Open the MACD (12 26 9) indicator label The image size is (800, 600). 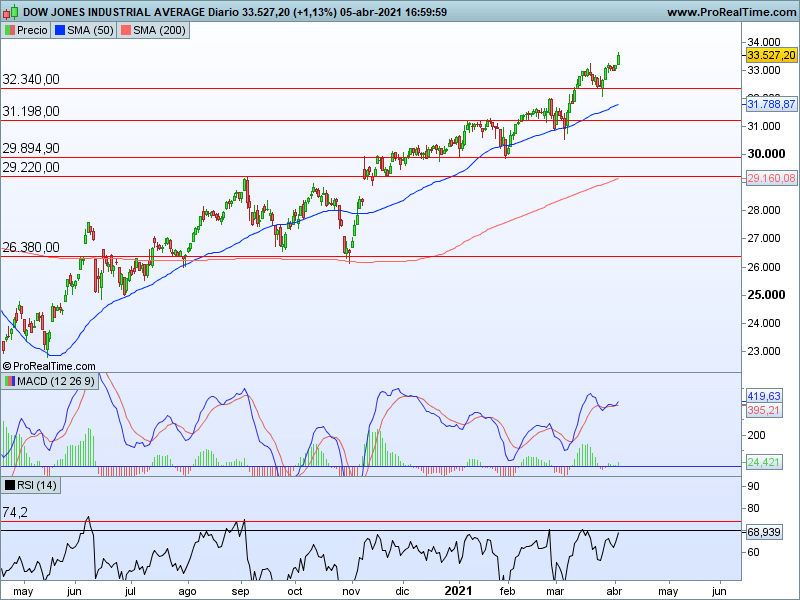[49, 382]
